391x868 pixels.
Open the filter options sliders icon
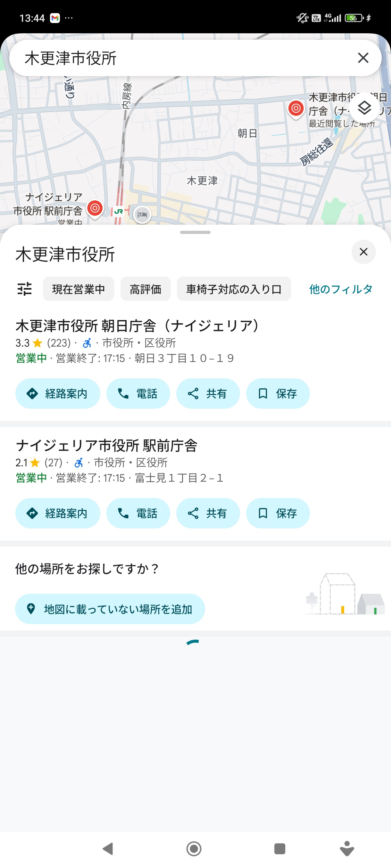click(25, 289)
